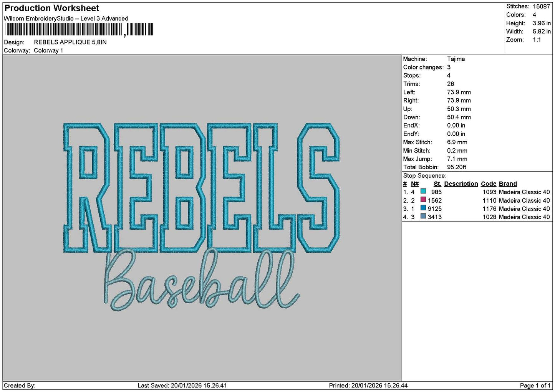The image size is (555, 392).
Task: Click Madeira Classic 40 in the 1028 row
Action: coord(525,217)
